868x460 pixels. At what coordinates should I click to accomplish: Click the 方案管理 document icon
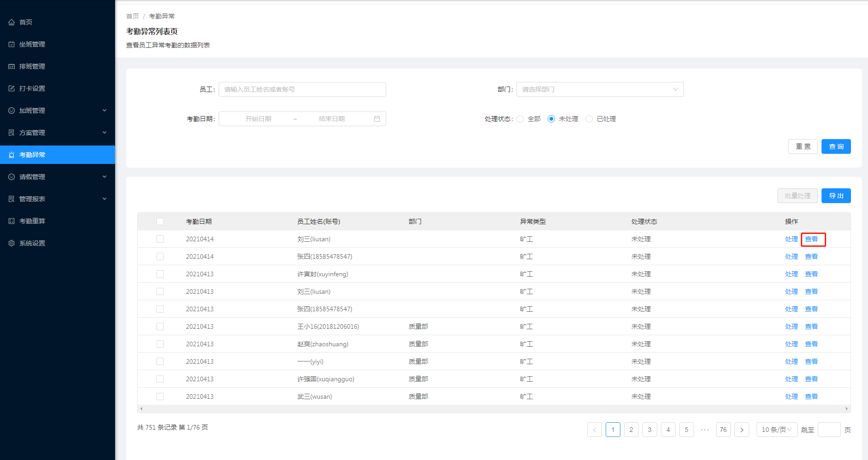12,133
